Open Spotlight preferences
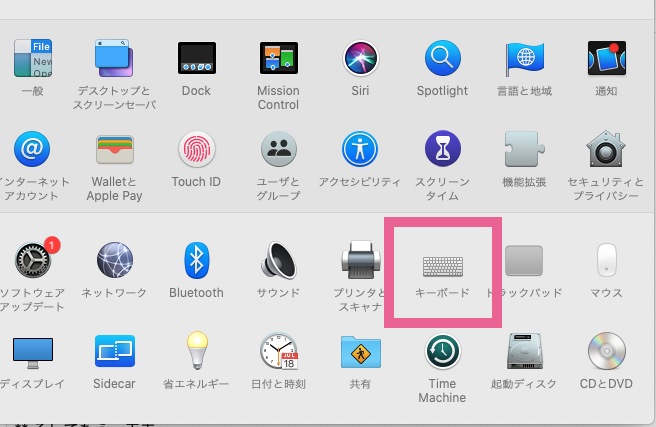The height and width of the screenshot is (427, 656). coord(443,58)
